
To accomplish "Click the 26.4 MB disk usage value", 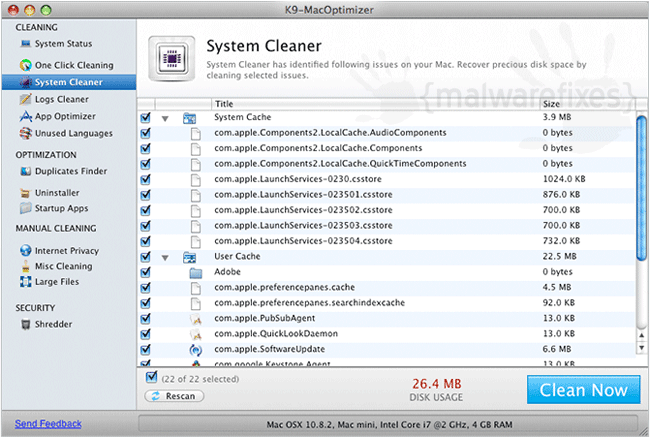I will pos(437,384).
